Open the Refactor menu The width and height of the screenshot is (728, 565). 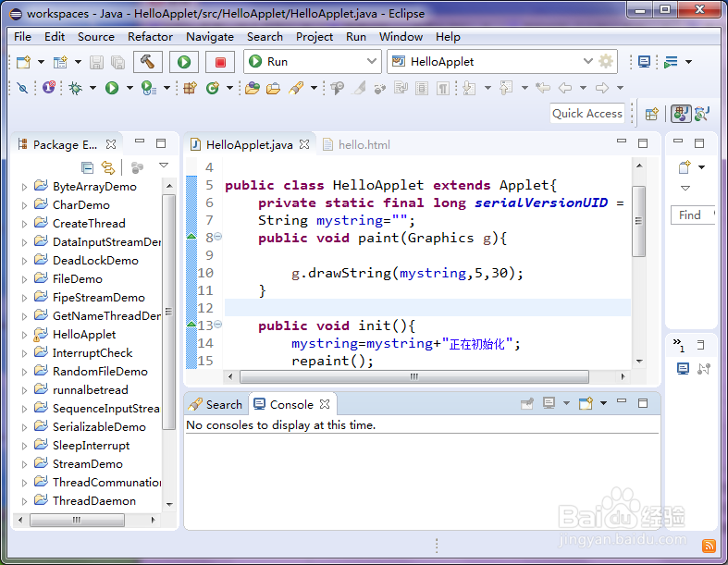[x=150, y=37]
